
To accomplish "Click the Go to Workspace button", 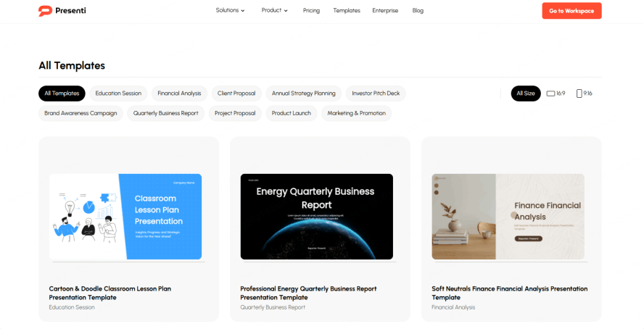I will 571,11.
